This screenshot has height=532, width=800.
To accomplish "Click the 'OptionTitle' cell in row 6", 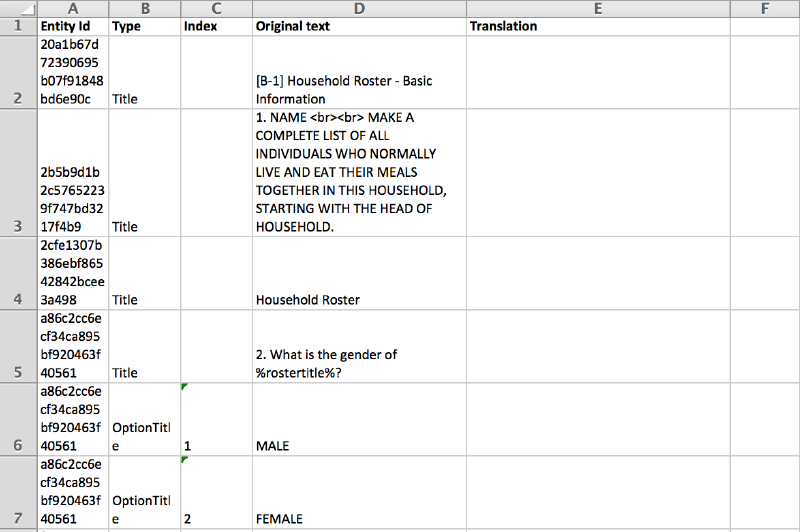I will pos(144,420).
